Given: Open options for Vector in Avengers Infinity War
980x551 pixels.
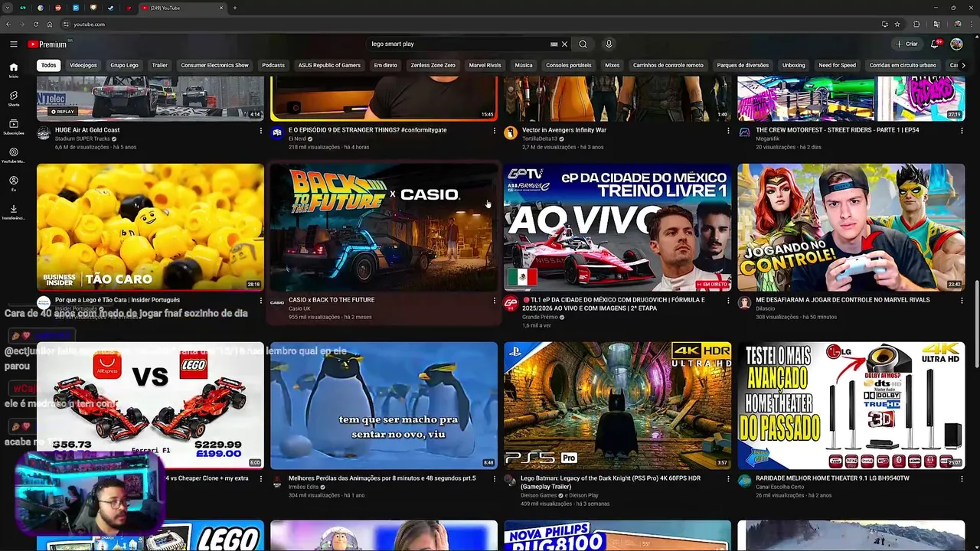Looking at the screenshot, I should 728,130.
